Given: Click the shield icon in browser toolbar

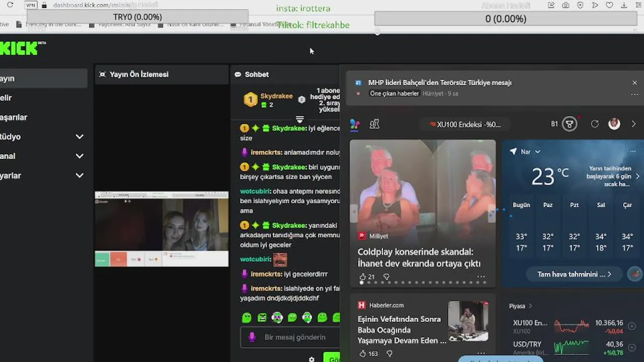Looking at the screenshot, I should [x=581, y=5].
